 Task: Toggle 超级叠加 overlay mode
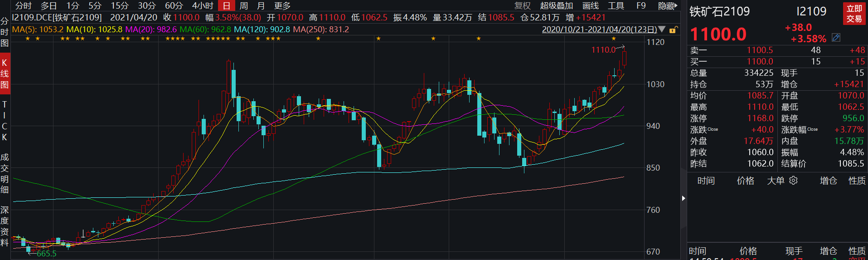(x=556, y=6)
